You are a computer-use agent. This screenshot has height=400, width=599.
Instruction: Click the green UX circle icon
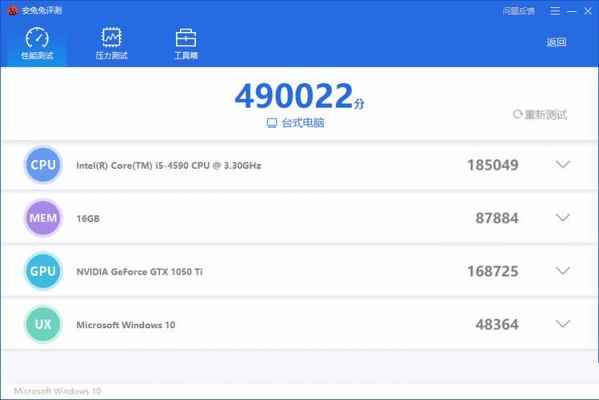click(43, 324)
